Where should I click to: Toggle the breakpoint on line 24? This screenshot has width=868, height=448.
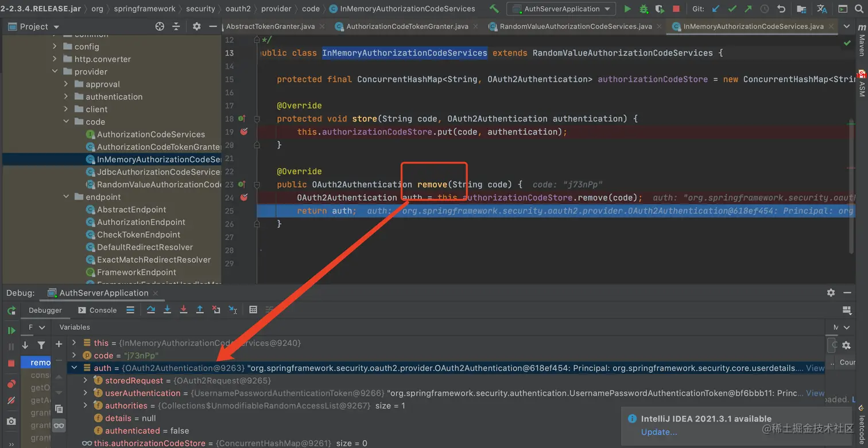click(x=244, y=197)
